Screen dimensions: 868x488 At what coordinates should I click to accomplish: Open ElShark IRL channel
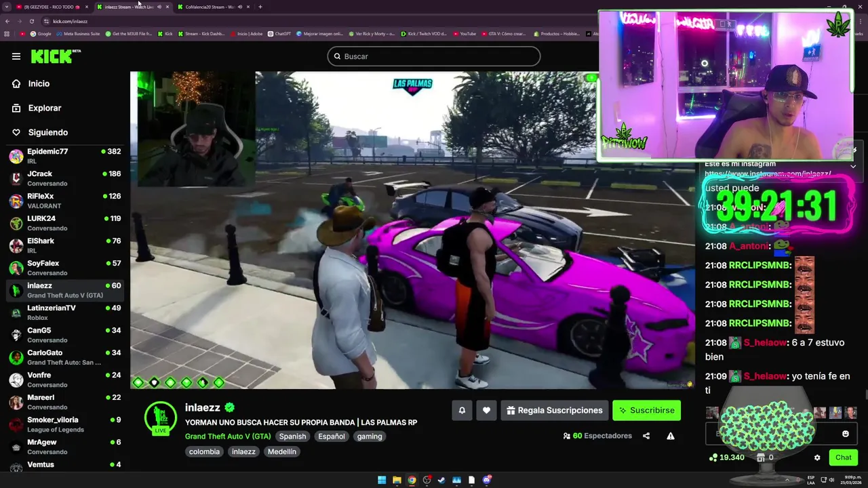pyautogui.click(x=65, y=245)
